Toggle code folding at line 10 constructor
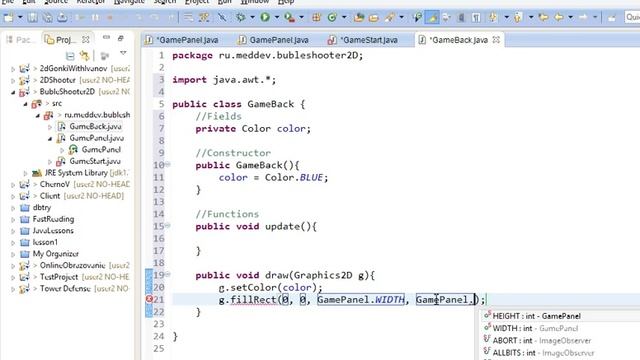The image size is (640, 360). (168, 164)
